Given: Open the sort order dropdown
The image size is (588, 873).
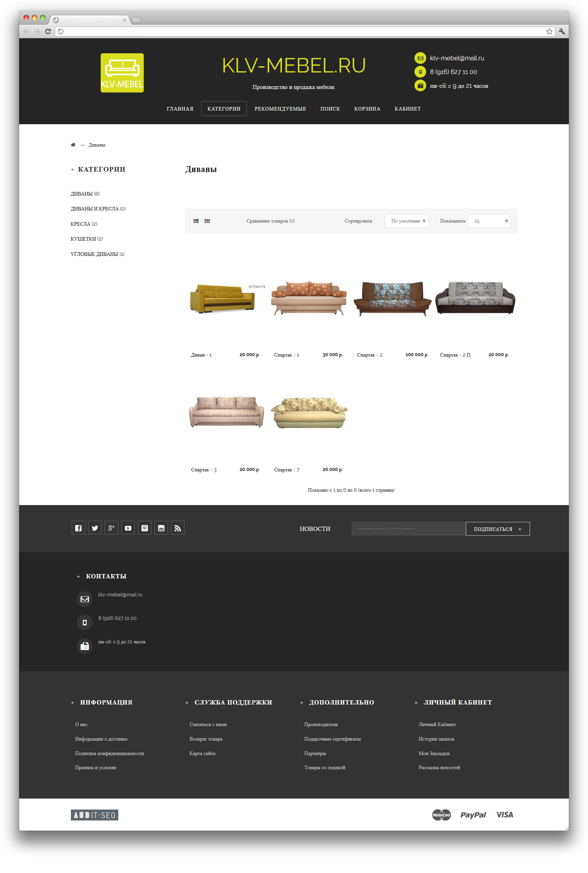Looking at the screenshot, I should coord(406,221).
